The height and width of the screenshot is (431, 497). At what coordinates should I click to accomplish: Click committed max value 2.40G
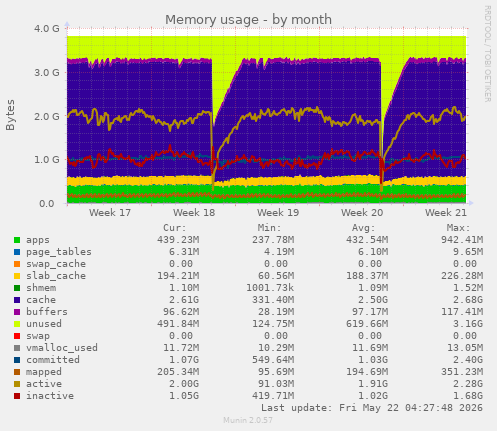[468, 360]
